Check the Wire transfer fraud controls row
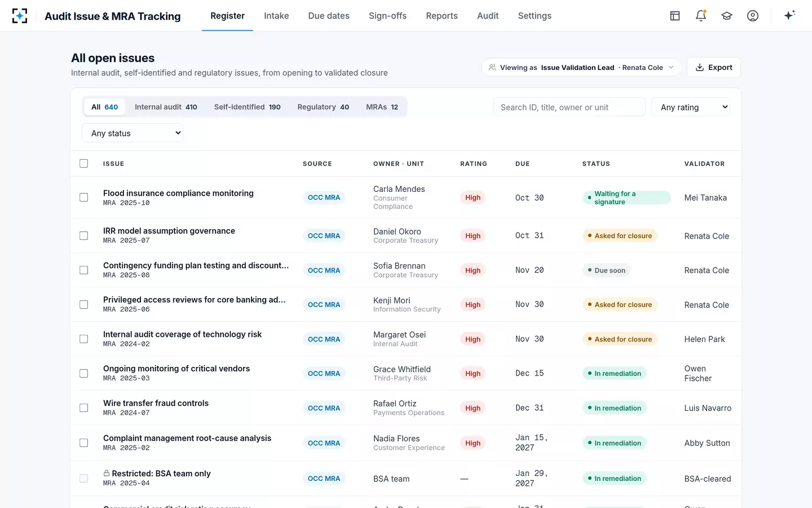 point(84,408)
